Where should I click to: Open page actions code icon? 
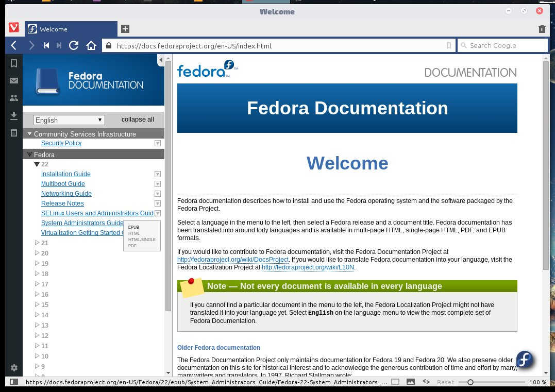(426, 381)
